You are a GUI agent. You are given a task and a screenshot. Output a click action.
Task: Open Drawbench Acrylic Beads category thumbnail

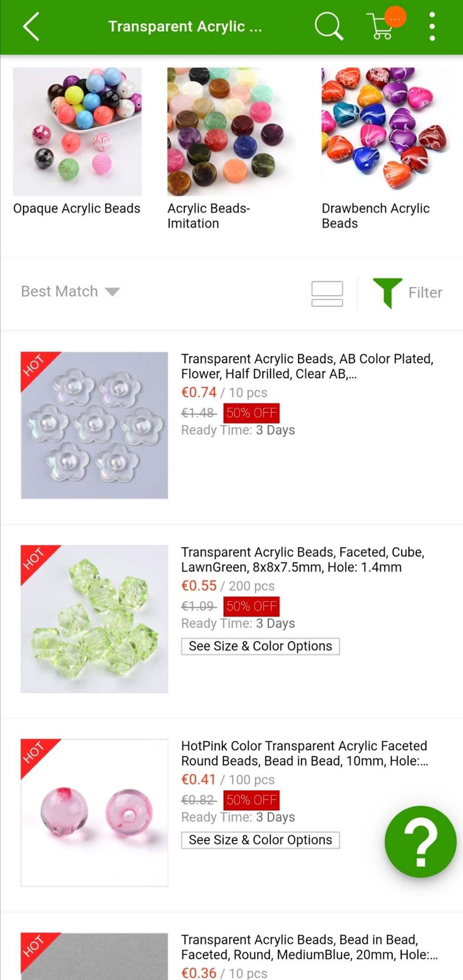click(386, 129)
